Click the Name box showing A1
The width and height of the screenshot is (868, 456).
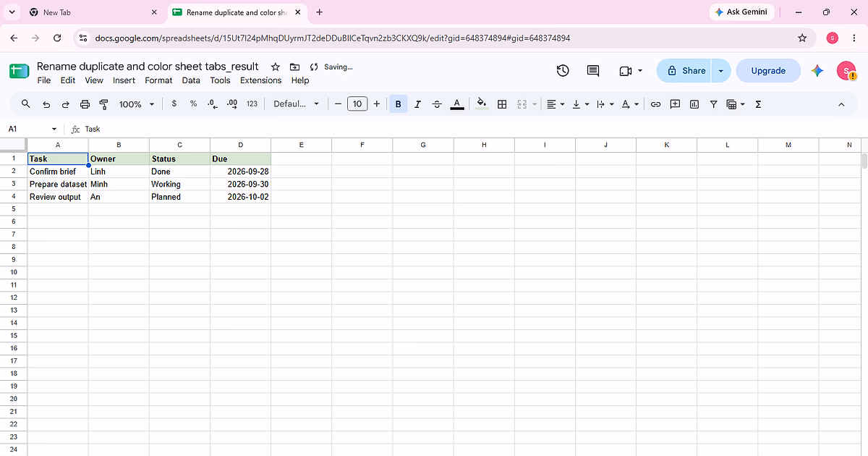(x=33, y=129)
